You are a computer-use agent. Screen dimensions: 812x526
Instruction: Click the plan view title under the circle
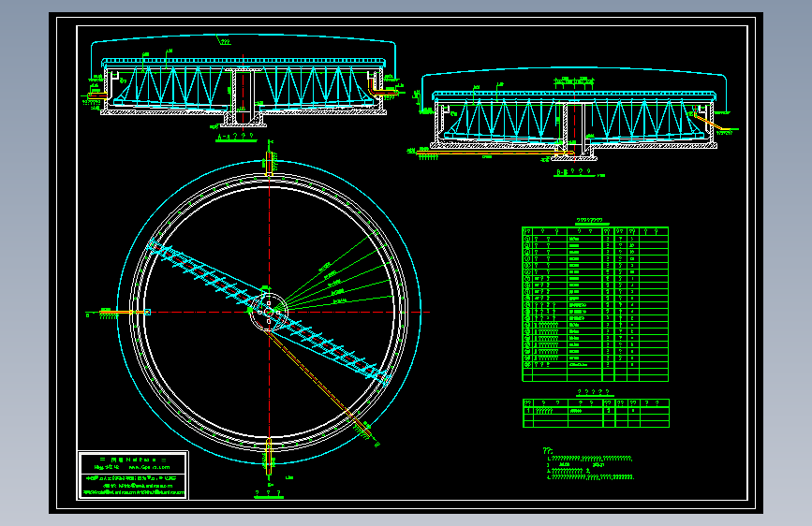pyautogui.click(x=268, y=493)
